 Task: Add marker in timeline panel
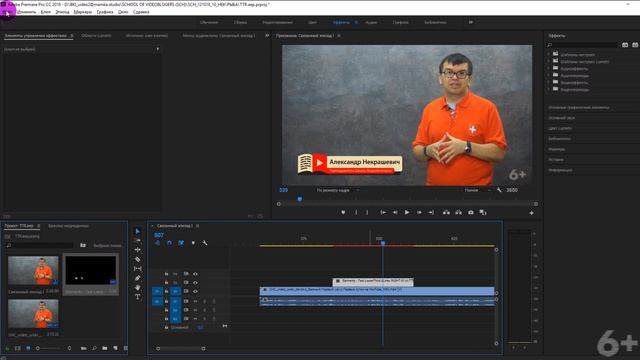tap(193, 243)
